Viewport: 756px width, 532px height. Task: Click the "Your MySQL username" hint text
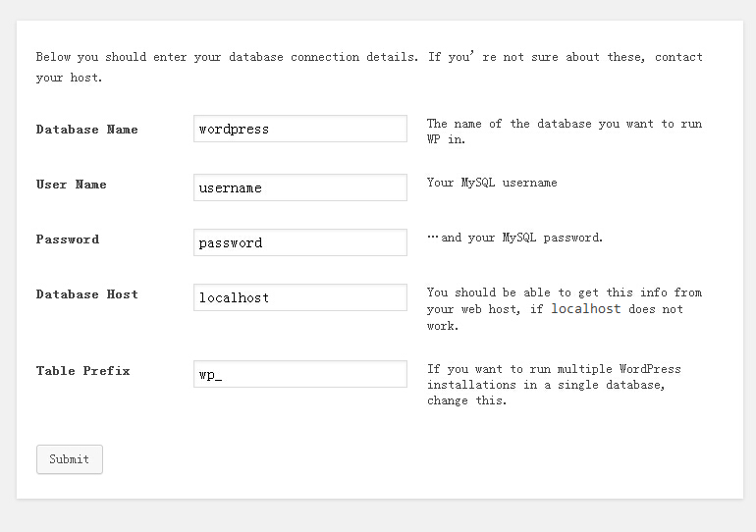(492, 183)
